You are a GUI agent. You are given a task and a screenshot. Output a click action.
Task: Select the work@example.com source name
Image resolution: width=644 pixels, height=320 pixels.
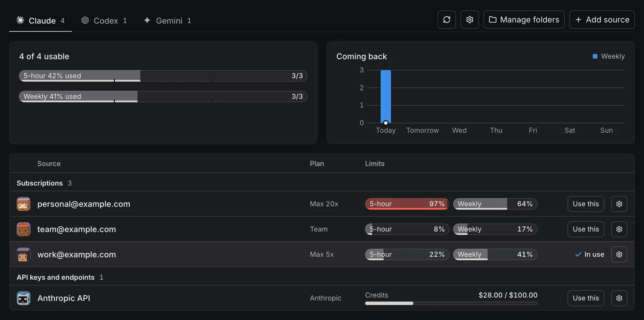(76, 254)
